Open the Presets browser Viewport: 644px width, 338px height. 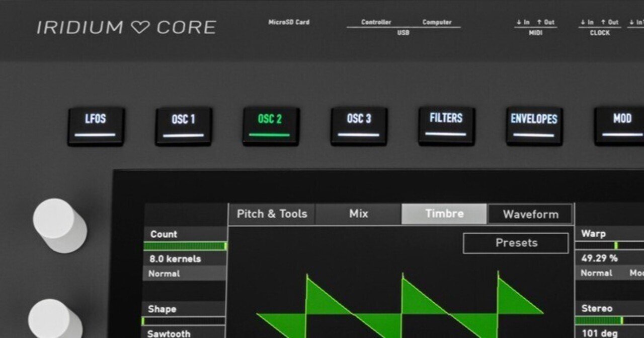coord(516,242)
